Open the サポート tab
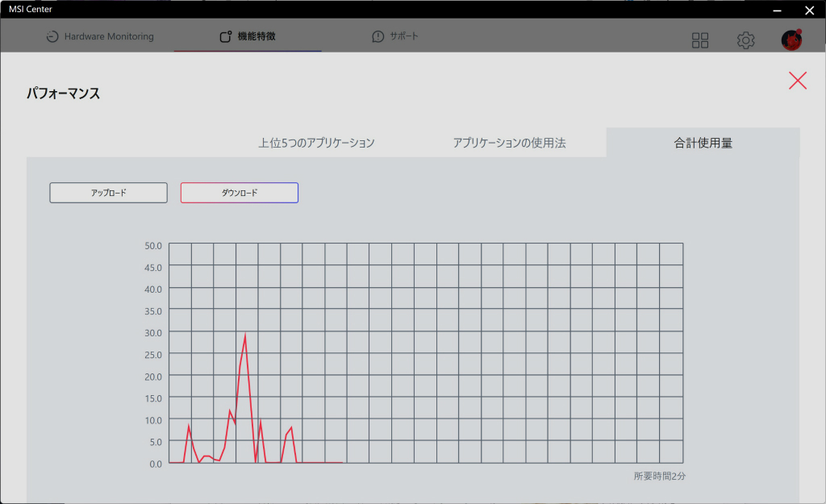826x504 pixels. pos(395,36)
